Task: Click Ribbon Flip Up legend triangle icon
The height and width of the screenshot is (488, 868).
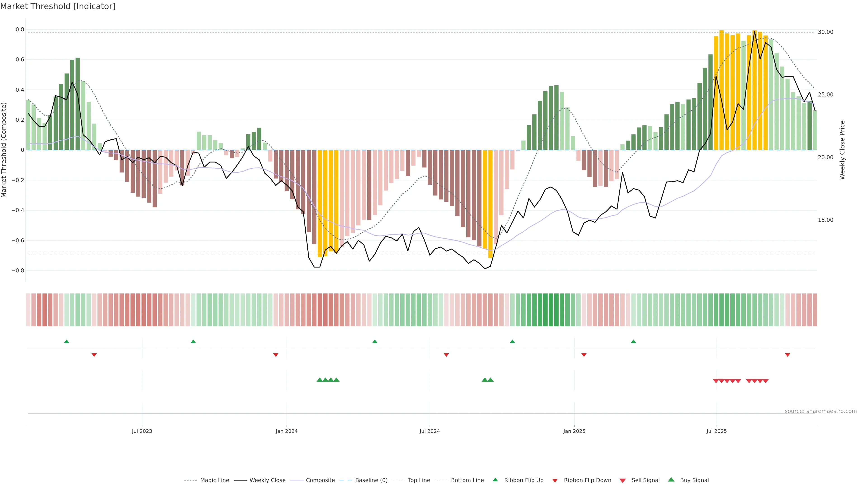Action: click(x=495, y=480)
